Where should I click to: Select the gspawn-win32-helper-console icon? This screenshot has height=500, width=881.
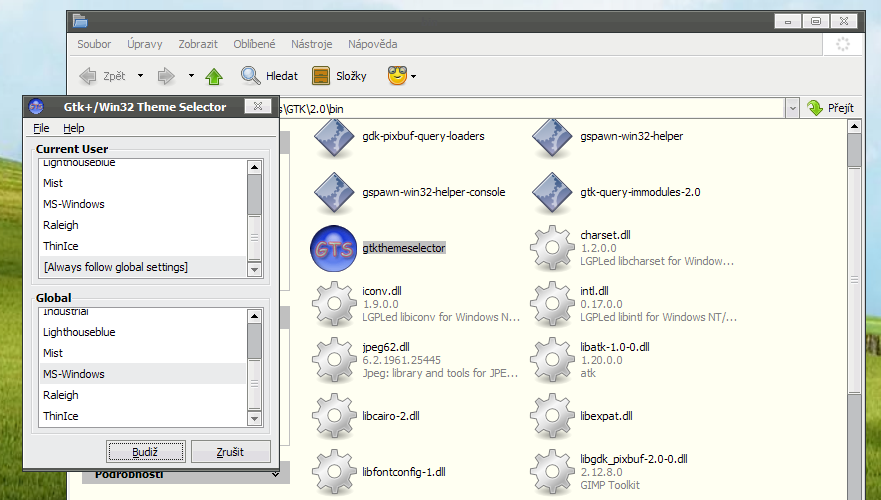334,193
